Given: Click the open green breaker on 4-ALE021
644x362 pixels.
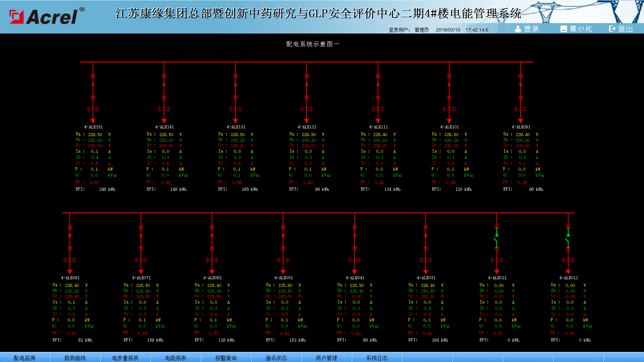Looking at the screenshot, I should pos(496,238).
